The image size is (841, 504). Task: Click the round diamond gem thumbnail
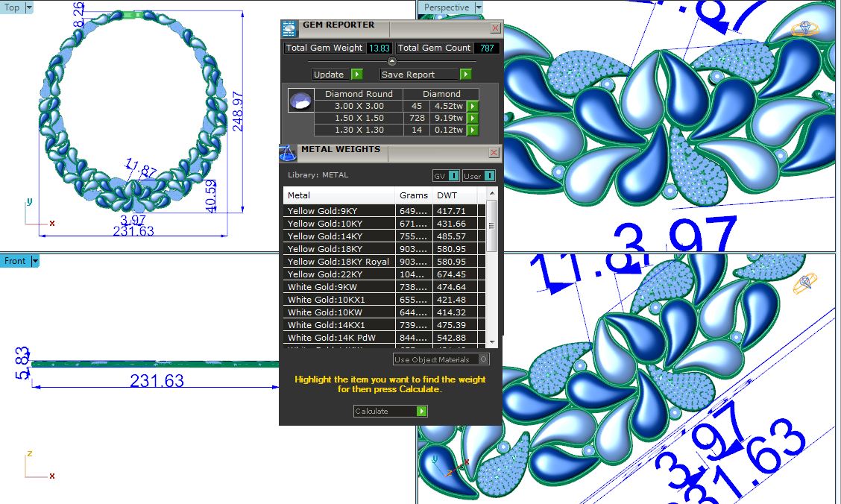pyautogui.click(x=300, y=101)
